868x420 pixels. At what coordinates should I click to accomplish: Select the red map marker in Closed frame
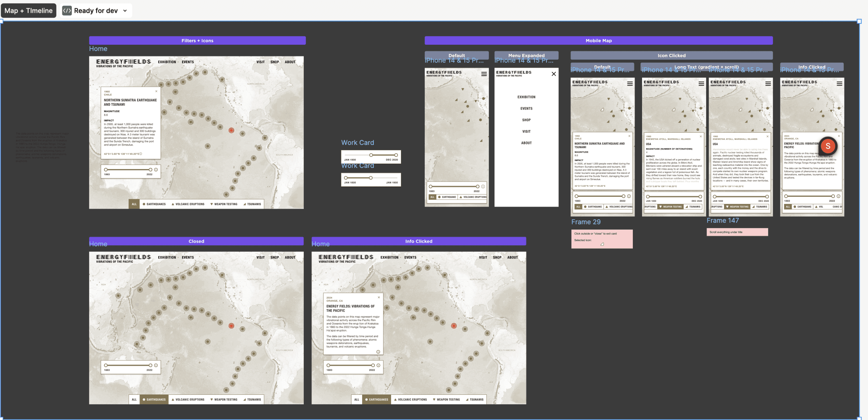pyautogui.click(x=231, y=326)
